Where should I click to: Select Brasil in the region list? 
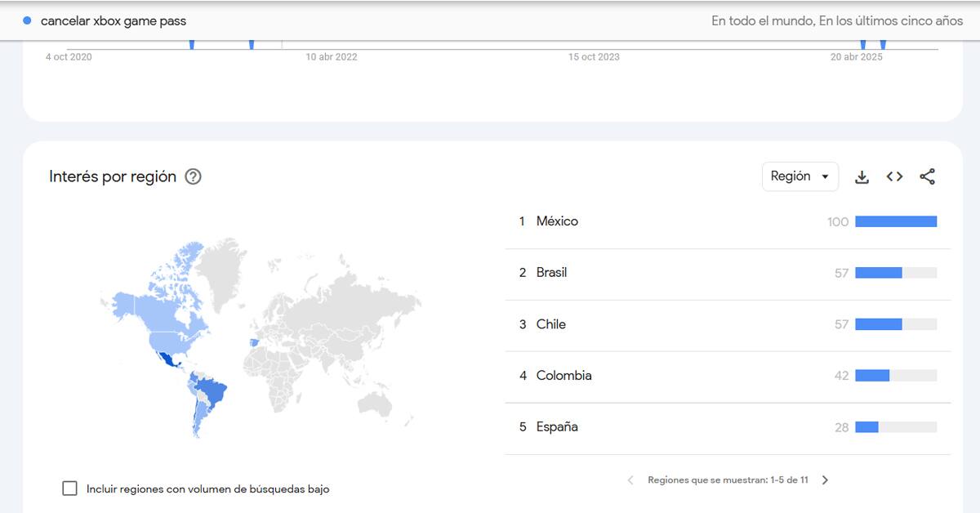click(728, 273)
